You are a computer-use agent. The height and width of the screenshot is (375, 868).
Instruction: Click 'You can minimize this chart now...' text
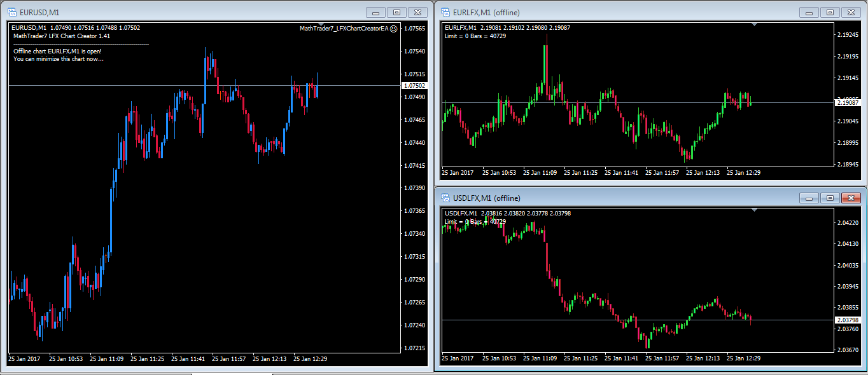tap(59, 59)
